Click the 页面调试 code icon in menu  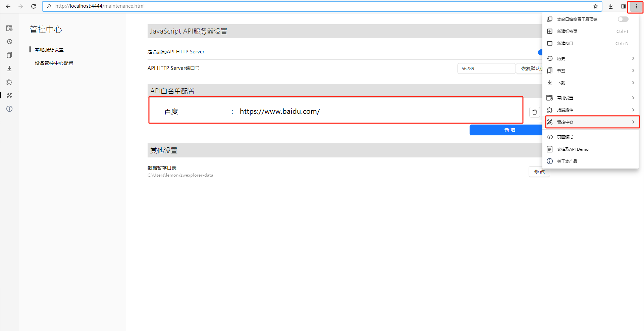(550, 137)
